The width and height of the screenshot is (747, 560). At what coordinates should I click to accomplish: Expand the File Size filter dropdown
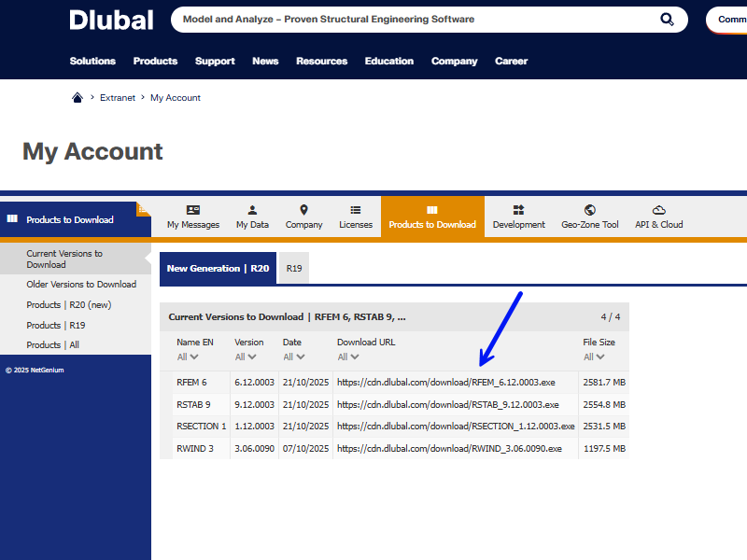point(594,357)
